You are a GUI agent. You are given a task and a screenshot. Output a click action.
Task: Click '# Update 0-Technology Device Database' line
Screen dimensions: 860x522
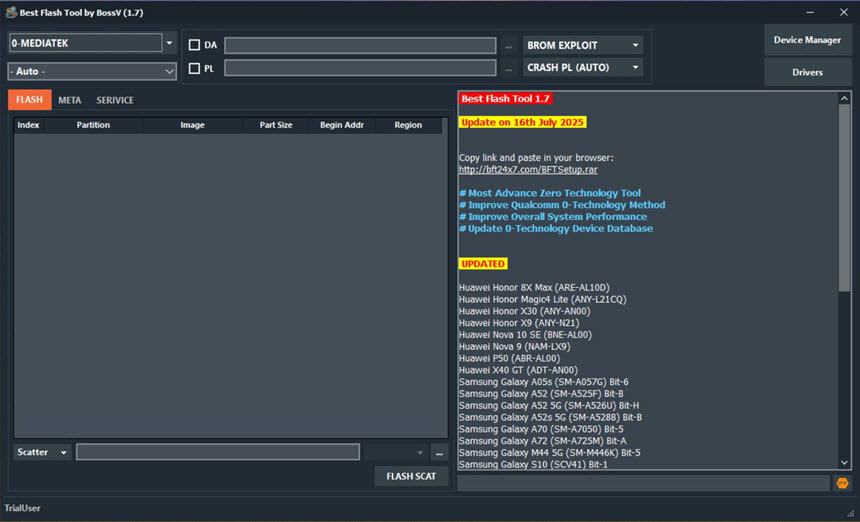556,229
